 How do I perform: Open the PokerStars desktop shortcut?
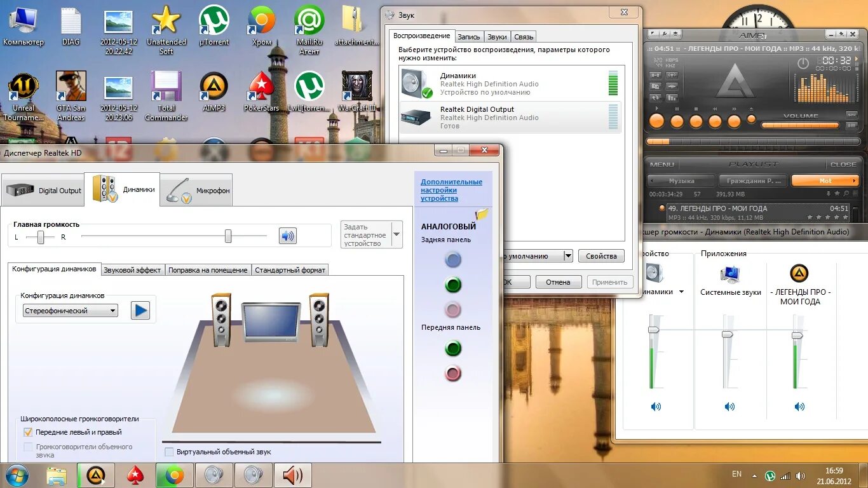point(261,91)
